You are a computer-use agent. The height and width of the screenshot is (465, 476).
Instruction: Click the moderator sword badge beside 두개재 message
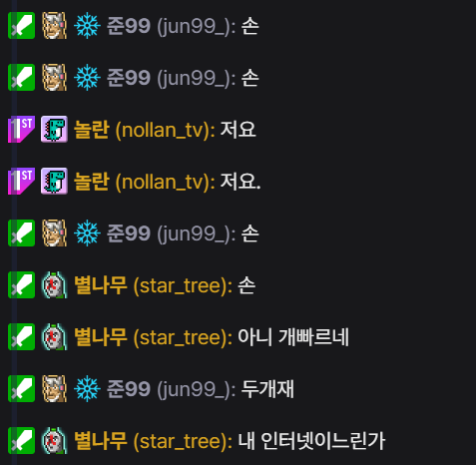point(21,388)
